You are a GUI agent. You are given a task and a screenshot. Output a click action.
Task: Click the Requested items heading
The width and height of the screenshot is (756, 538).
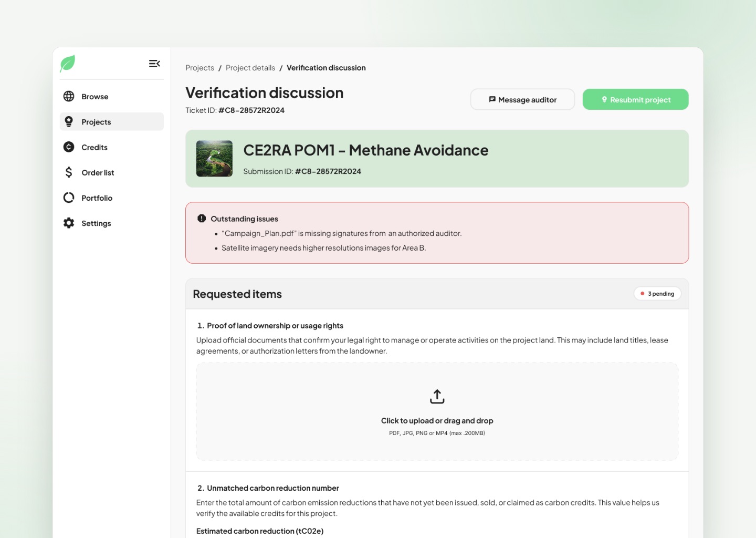[237, 294]
